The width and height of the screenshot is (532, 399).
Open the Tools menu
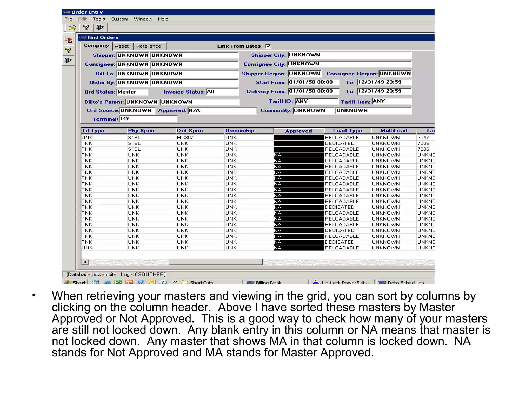pos(99,19)
